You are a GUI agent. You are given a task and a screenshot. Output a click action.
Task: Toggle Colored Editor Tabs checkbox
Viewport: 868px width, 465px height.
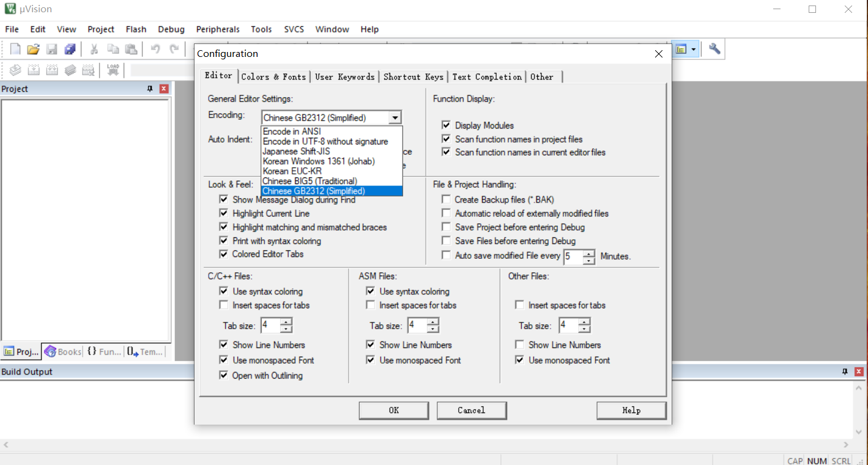(x=223, y=254)
